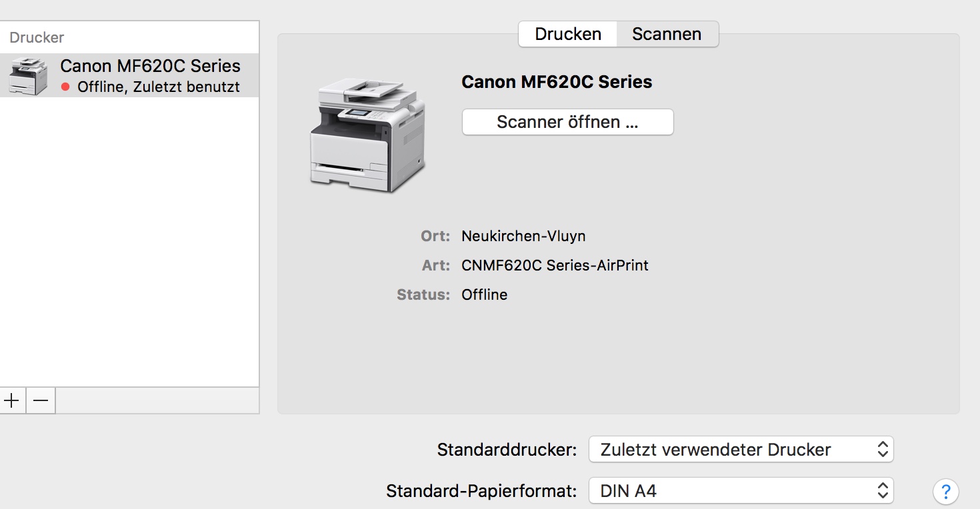Remove selected printer with the minus button
Screen dimensions: 980x509
point(41,400)
